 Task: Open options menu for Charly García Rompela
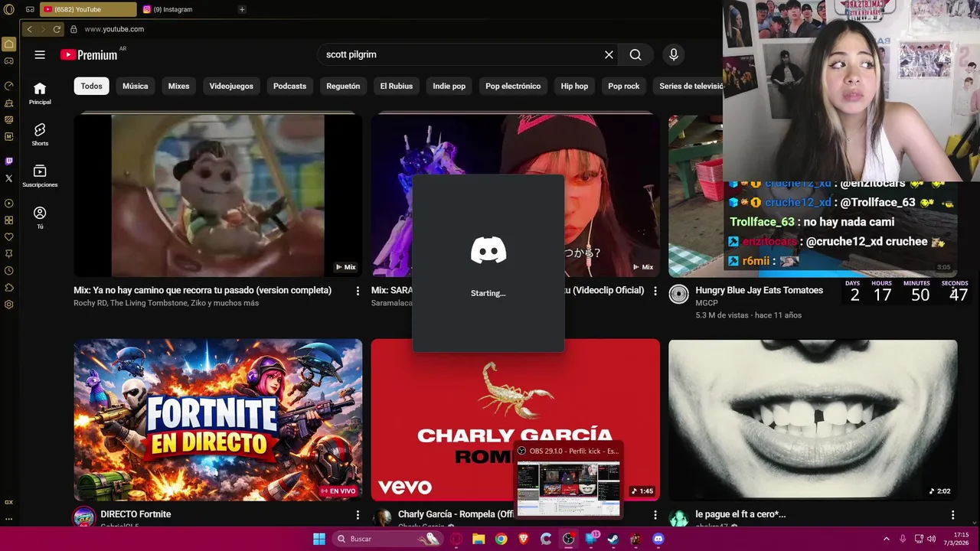(655, 515)
